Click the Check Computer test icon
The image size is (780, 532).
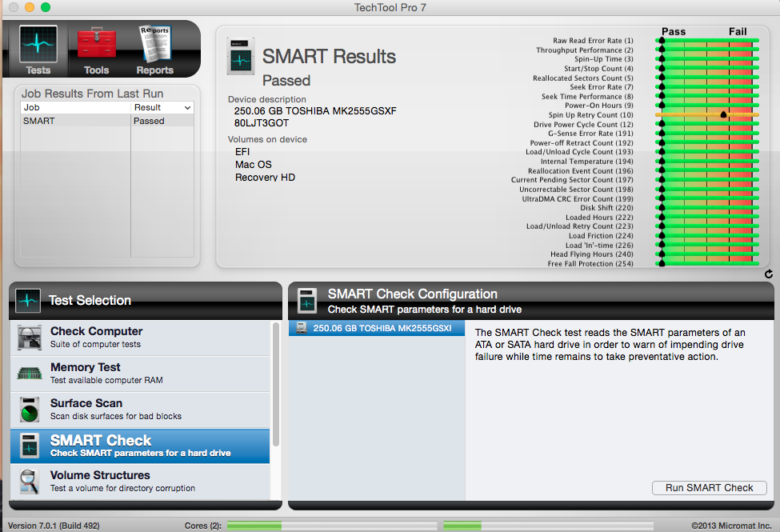pyautogui.click(x=30, y=338)
